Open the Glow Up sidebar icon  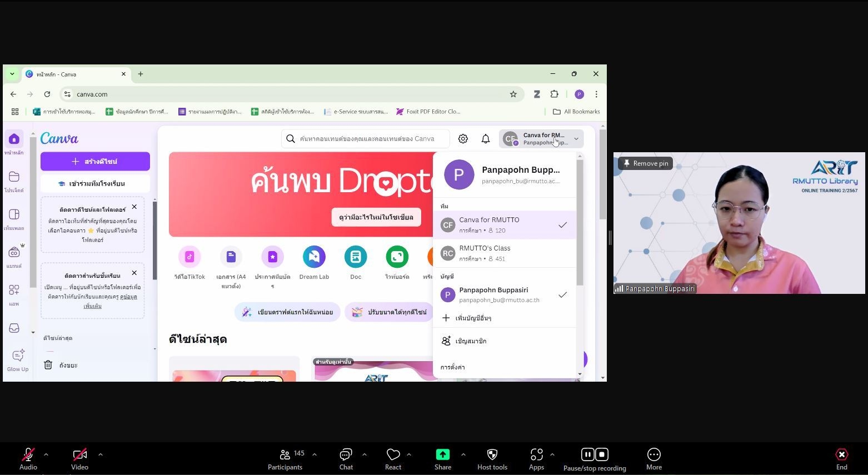18,356
